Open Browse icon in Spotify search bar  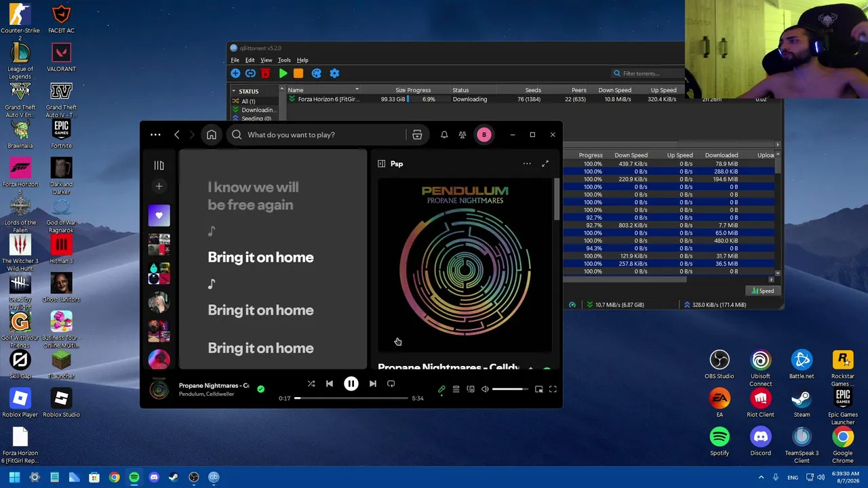coord(417,135)
